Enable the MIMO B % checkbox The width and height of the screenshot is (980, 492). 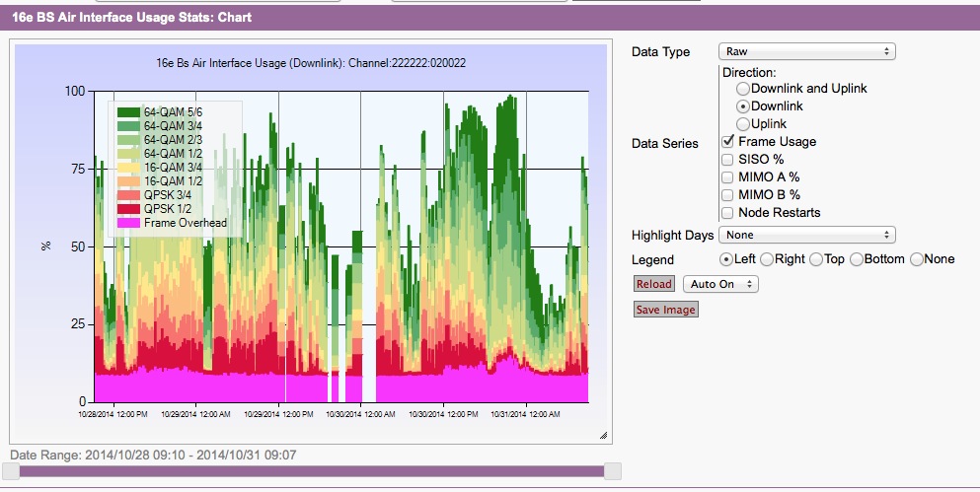pos(727,195)
